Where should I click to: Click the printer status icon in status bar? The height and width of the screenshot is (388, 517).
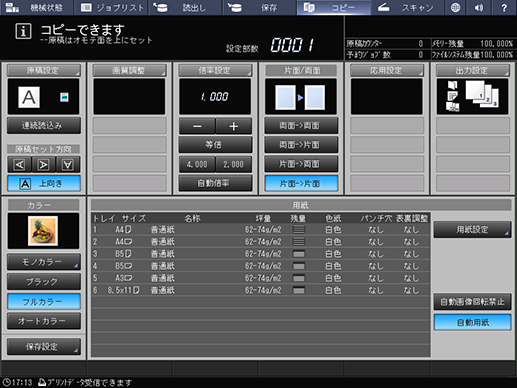coord(42,382)
